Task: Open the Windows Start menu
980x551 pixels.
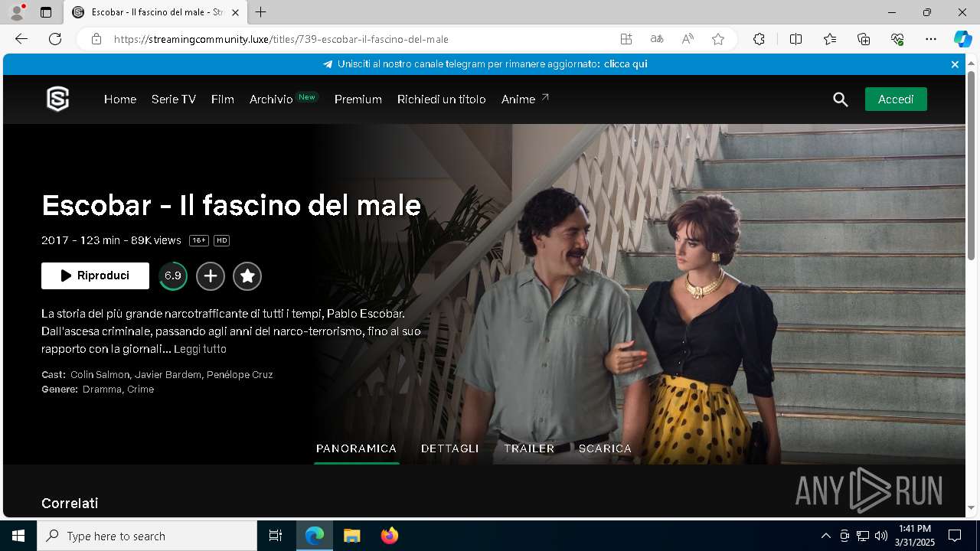Action: pyautogui.click(x=18, y=536)
